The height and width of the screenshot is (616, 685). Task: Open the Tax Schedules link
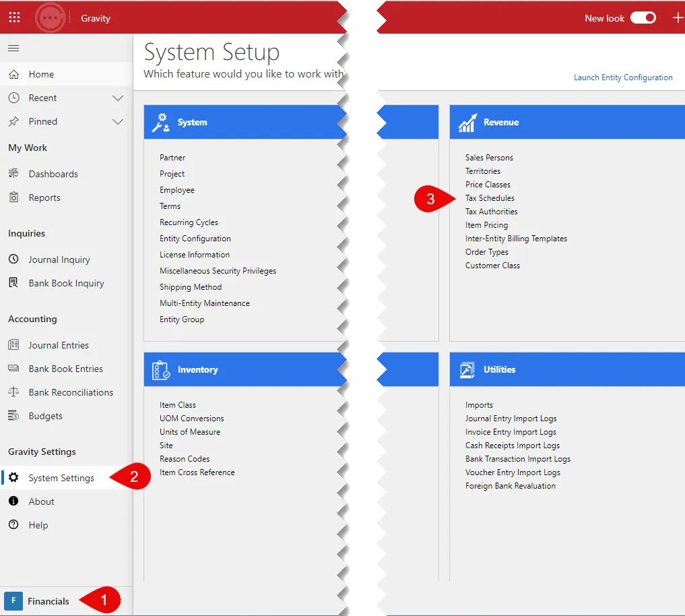point(490,198)
